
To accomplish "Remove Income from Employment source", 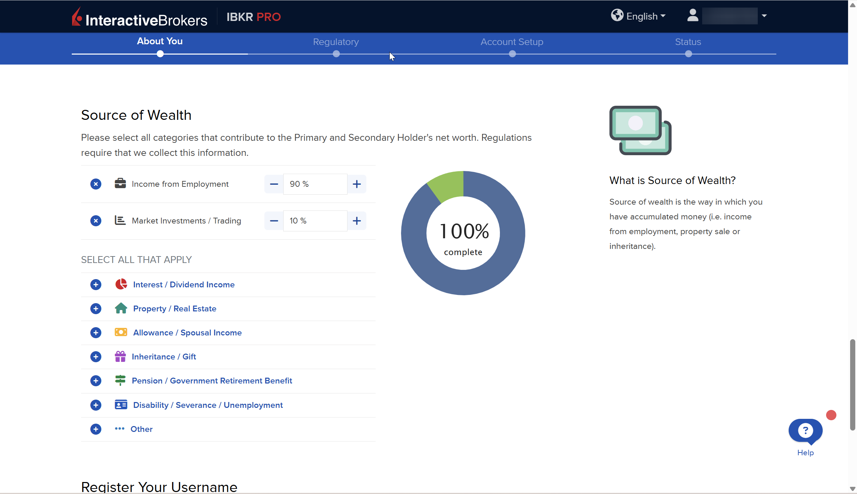I will 96,184.
